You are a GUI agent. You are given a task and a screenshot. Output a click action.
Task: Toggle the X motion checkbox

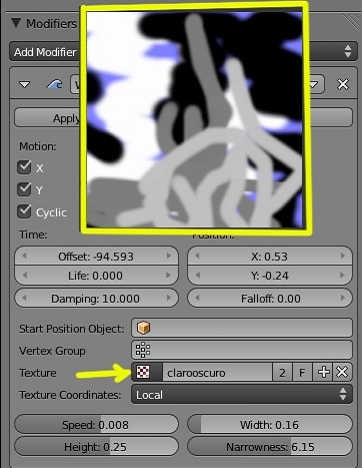click(24, 167)
